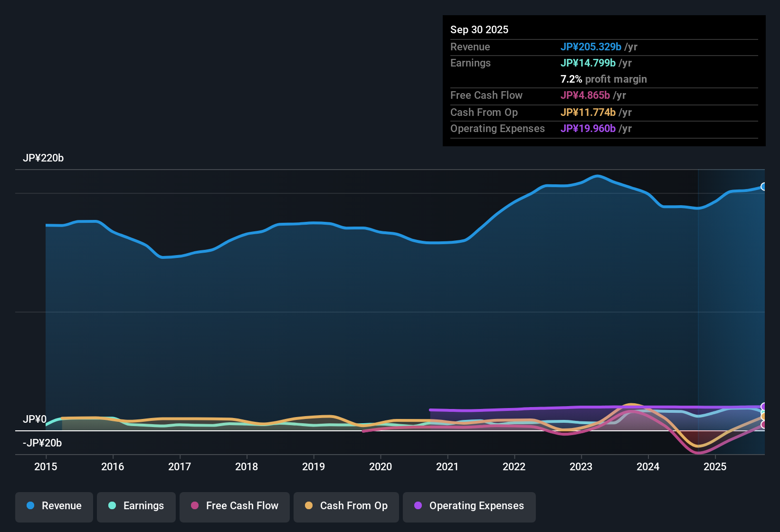Click the Operating Expenses endpoint circle
780x532 pixels.
point(763,407)
